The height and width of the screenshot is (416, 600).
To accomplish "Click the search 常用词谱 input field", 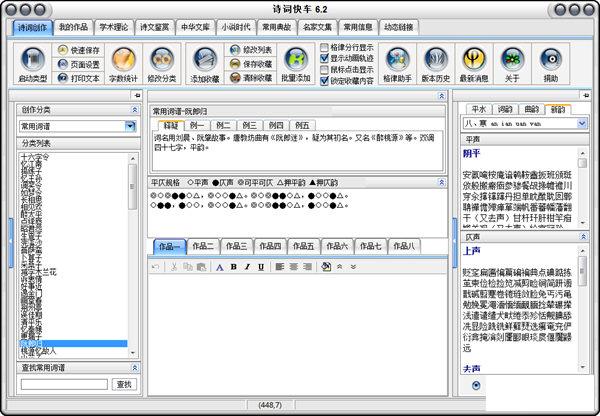I will 64,384.
